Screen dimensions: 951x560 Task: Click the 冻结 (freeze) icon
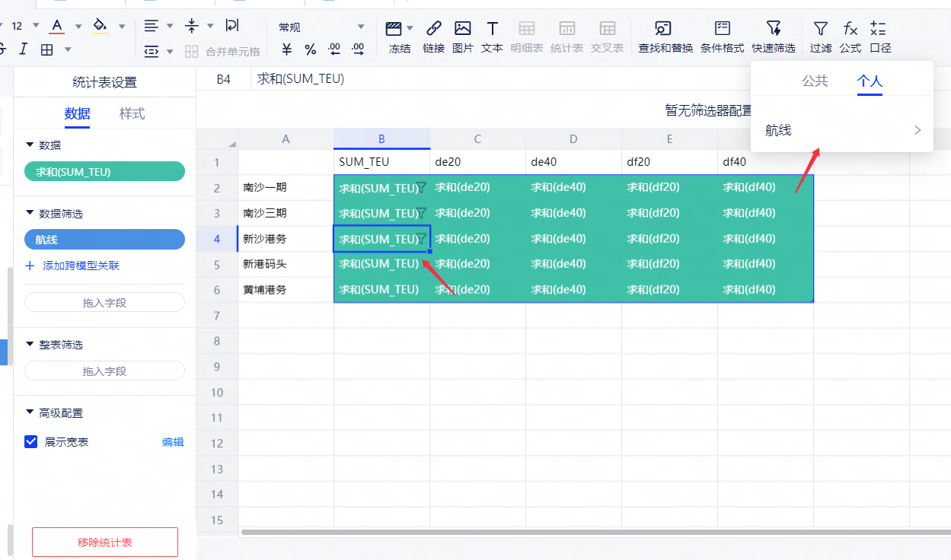point(394,30)
